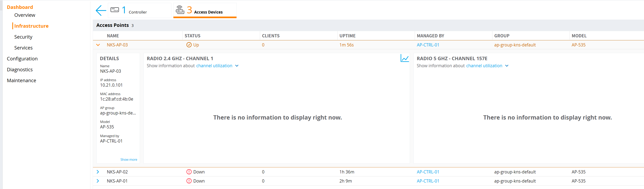Screen dimensions: 644x189
Task: Select the Security item in the sidebar
Action: coord(23,37)
